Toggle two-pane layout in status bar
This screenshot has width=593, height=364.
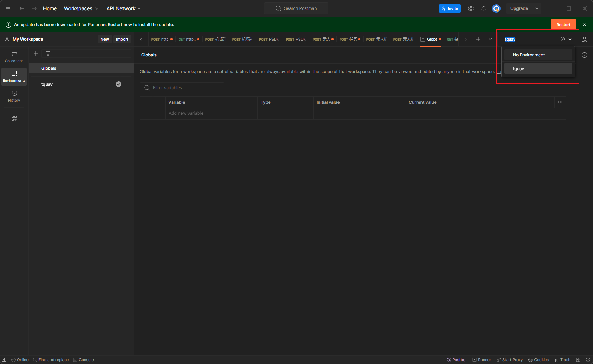point(578,360)
